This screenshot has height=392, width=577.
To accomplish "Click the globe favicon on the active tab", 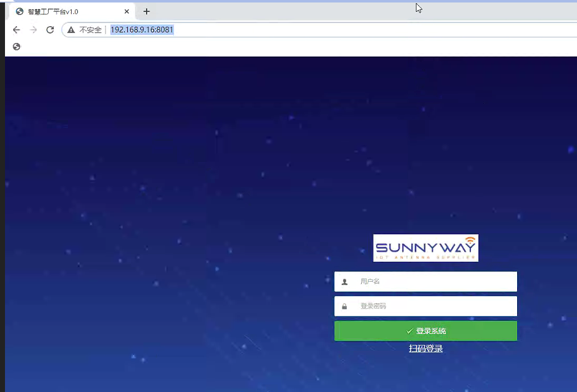I will 19,11.
